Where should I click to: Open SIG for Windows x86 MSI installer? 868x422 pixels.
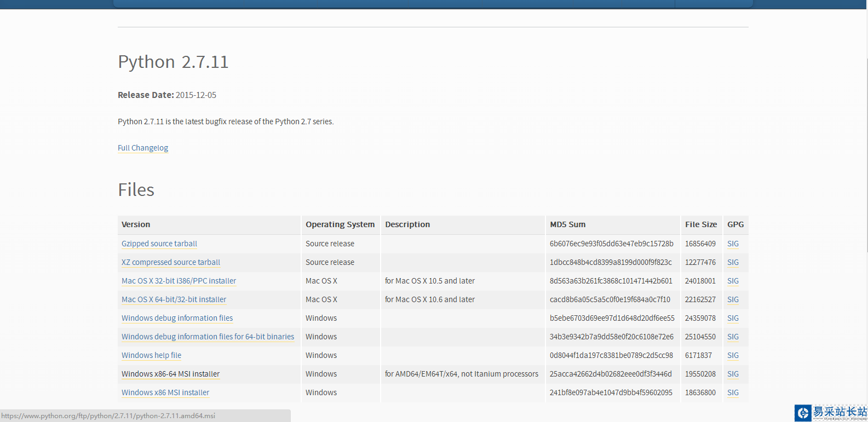pos(733,392)
